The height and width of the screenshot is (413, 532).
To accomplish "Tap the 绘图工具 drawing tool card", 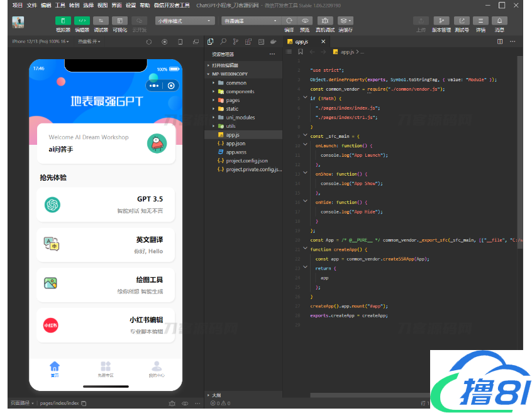I will click(x=106, y=285).
